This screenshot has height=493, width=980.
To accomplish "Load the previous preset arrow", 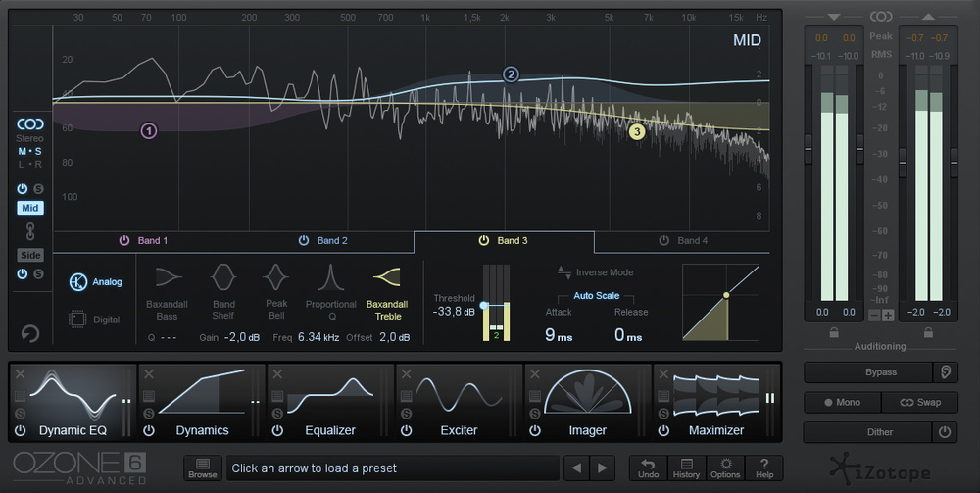I will point(576,468).
